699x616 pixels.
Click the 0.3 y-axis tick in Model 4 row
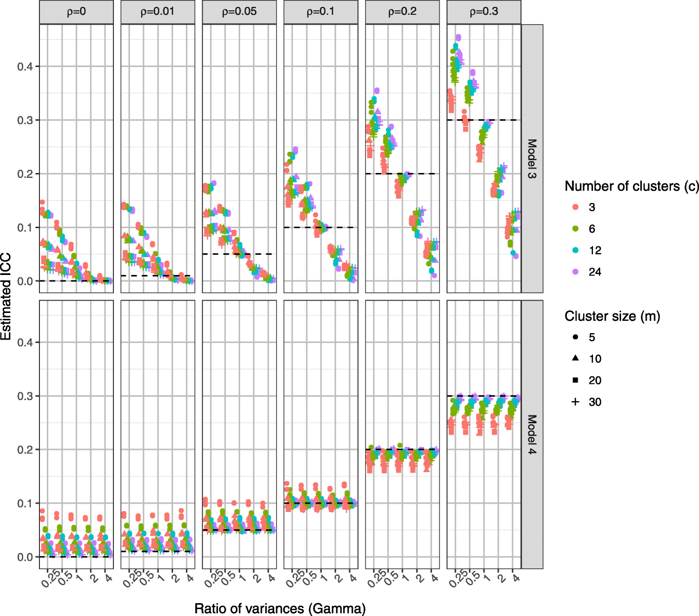(x=25, y=396)
